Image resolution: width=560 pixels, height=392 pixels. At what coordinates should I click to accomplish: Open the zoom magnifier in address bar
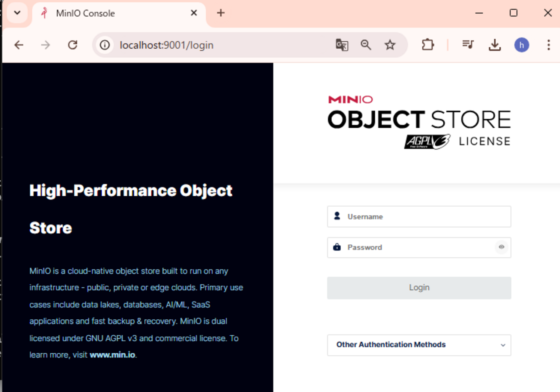pos(366,45)
